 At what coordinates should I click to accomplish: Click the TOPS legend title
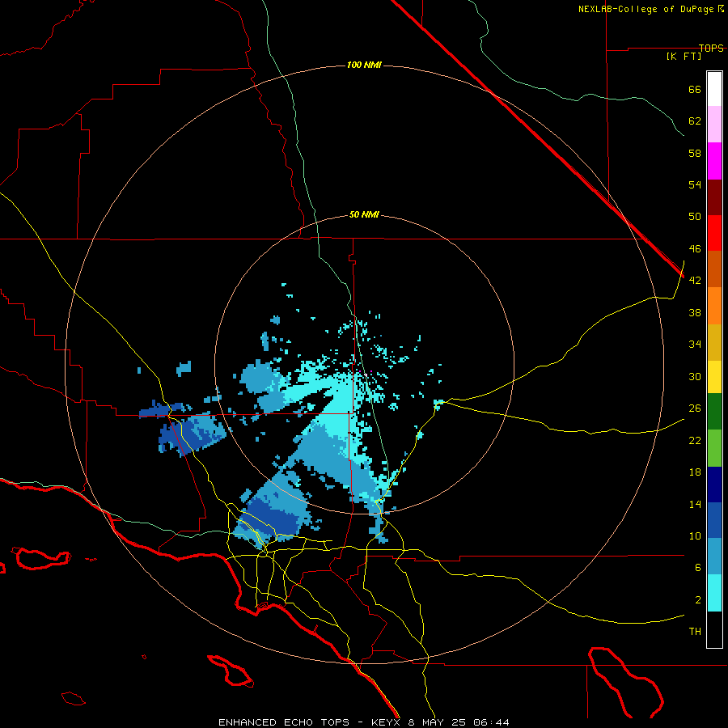pyautogui.click(x=711, y=49)
